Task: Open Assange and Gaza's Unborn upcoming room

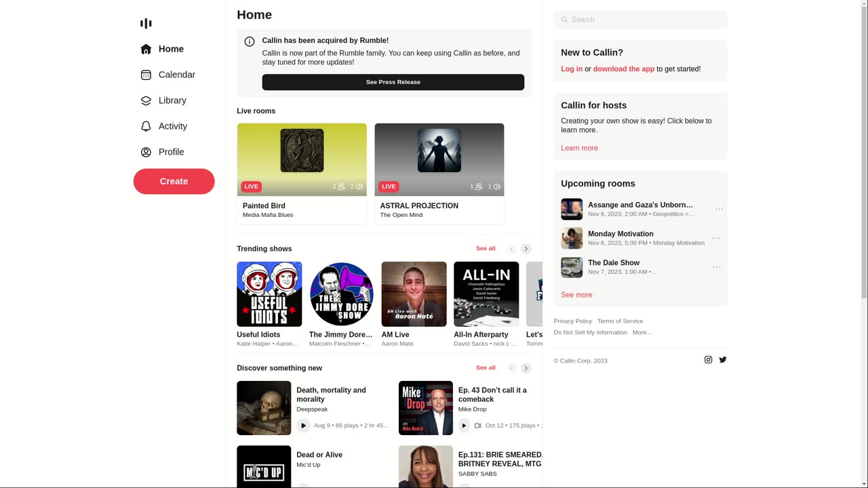Action: [640, 205]
